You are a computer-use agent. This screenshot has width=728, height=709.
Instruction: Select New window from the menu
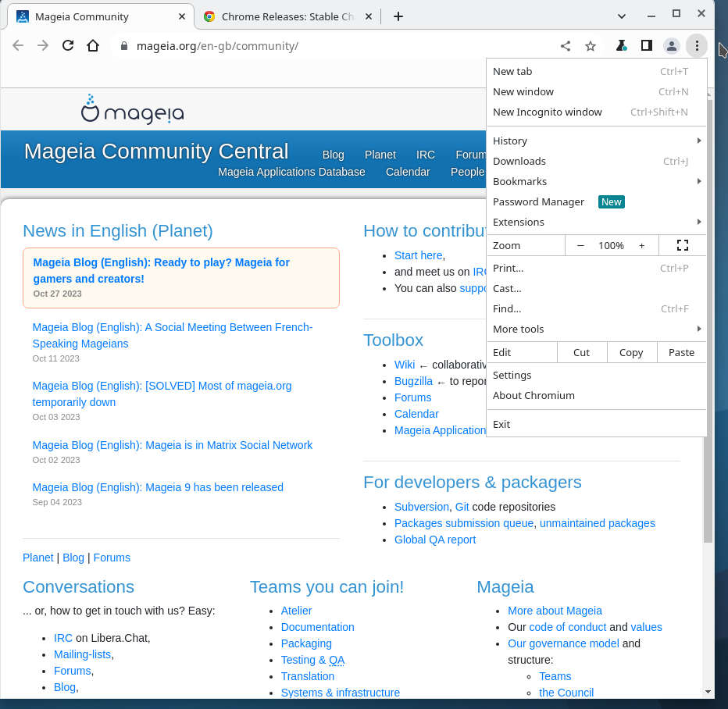click(596, 92)
